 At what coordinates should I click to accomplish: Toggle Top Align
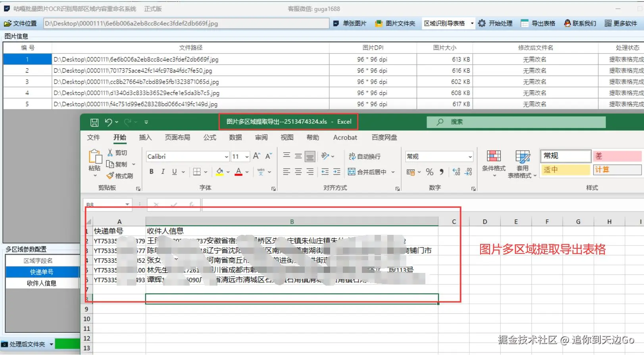click(286, 156)
